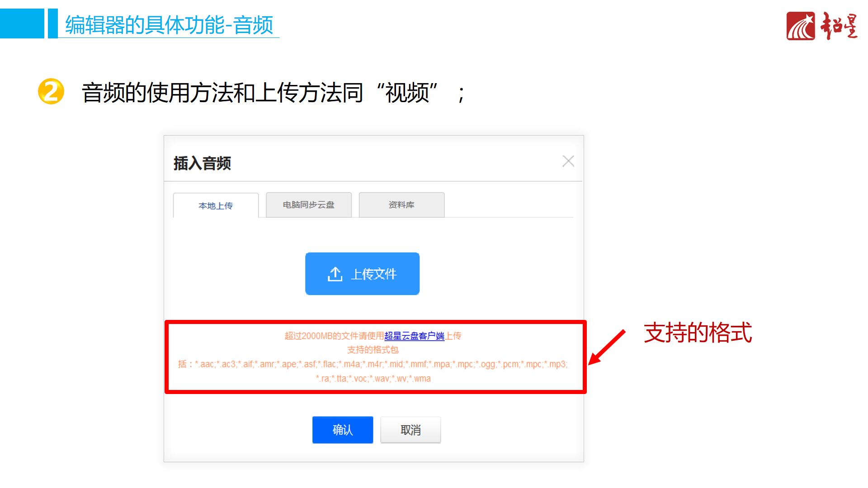Click the 超星 calligraphy text beside the logo
Screen dimensions: 868x488
[x=840, y=26]
